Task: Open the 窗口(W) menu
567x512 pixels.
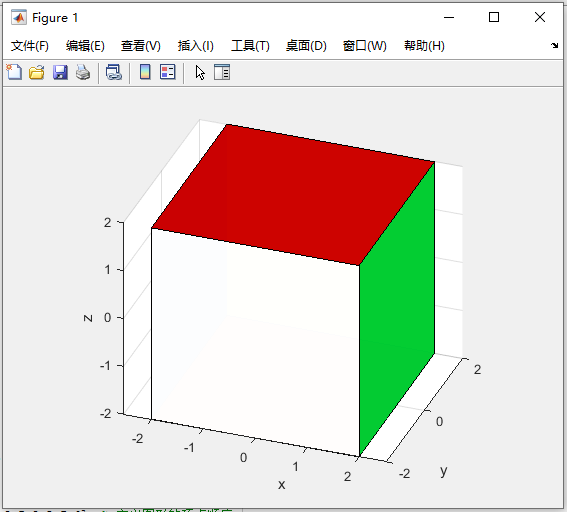Action: (x=365, y=46)
